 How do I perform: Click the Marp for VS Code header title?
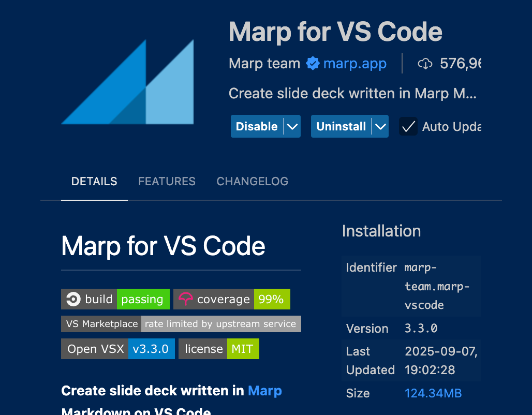pyautogui.click(x=335, y=32)
